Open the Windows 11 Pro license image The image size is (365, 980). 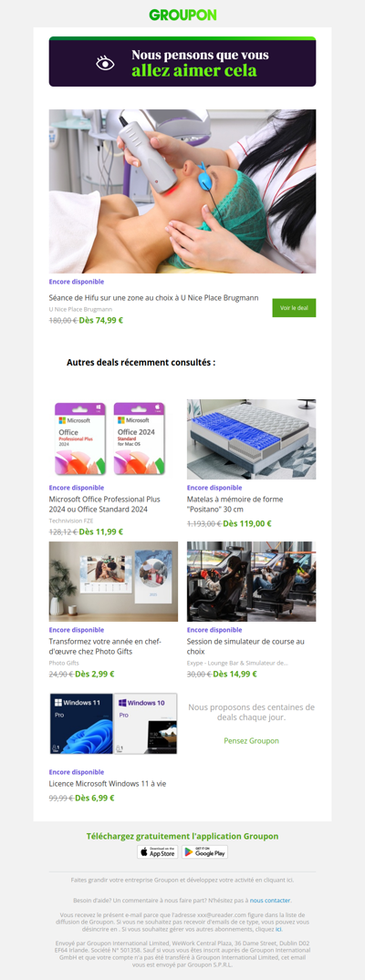click(x=113, y=724)
